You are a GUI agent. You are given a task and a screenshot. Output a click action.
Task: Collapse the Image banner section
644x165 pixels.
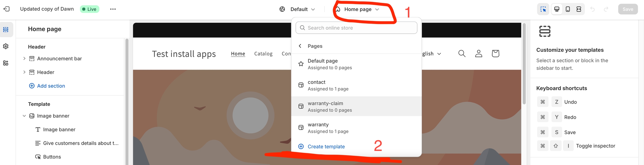[x=24, y=116]
